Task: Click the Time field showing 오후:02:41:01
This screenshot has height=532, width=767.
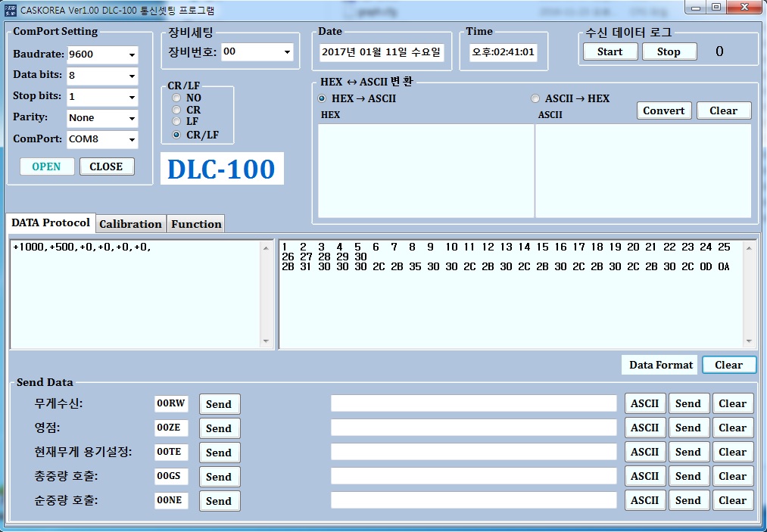Action: [x=504, y=52]
